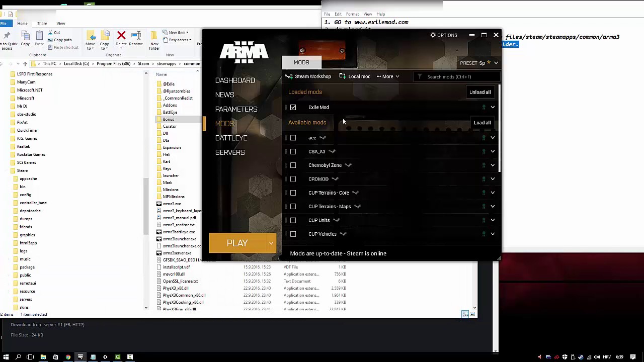
Task: Click Local mod folder icon
Action: [x=343, y=76]
